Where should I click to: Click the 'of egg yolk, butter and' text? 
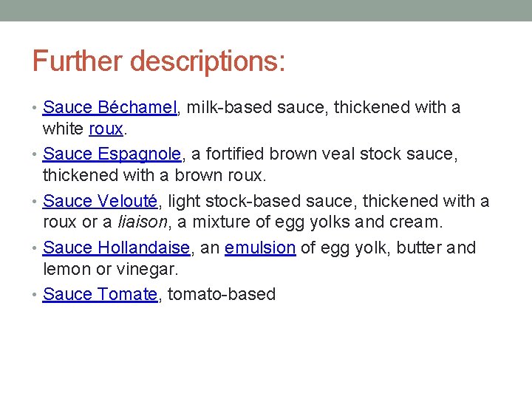pyautogui.click(x=388, y=248)
